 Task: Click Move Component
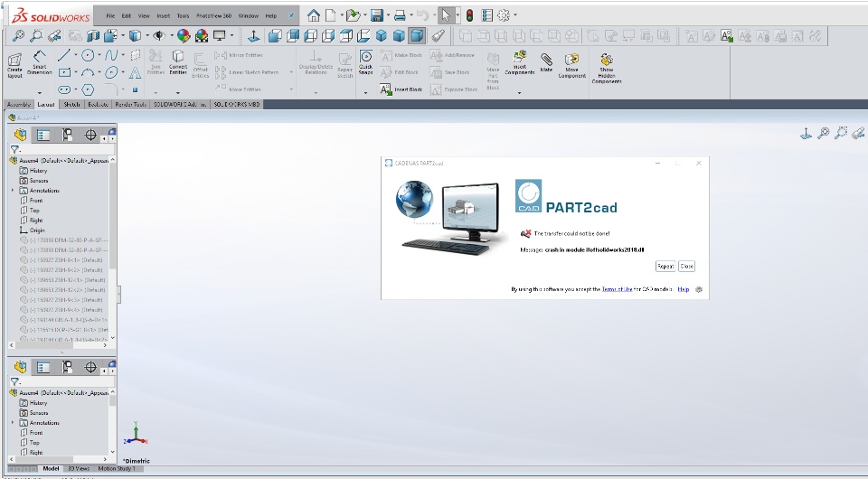[x=571, y=65]
